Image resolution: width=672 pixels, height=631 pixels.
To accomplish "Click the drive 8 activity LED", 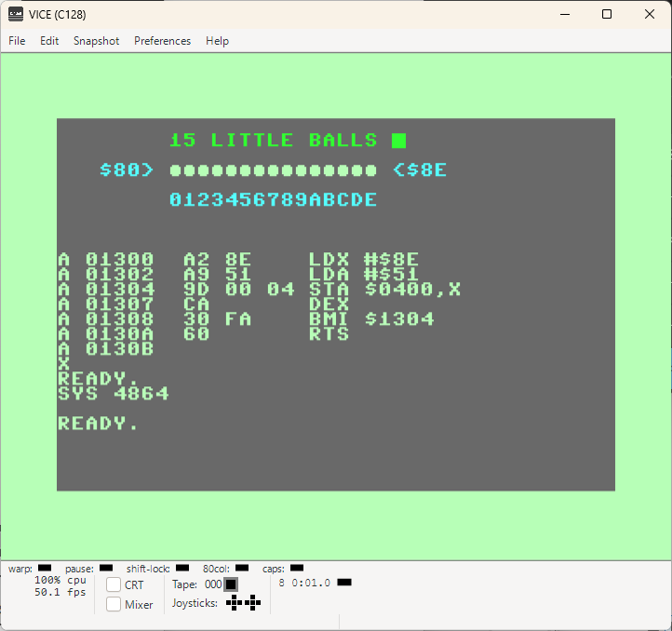I will pos(344,582).
